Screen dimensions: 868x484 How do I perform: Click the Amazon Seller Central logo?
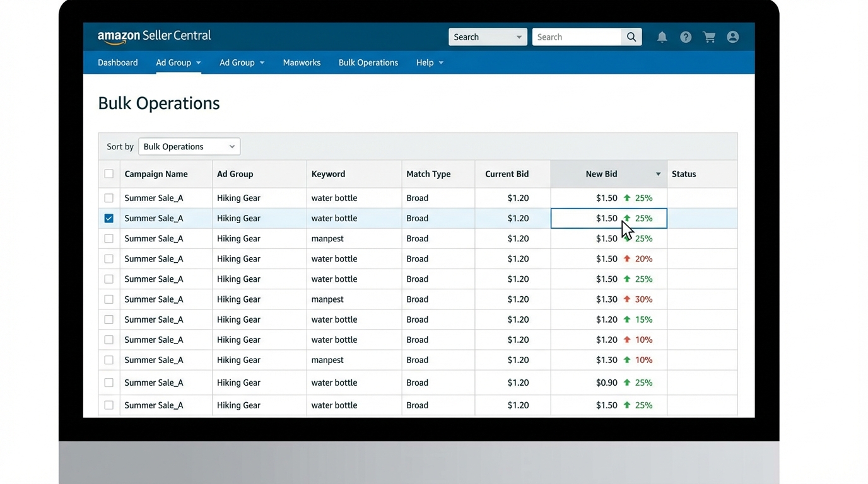click(x=154, y=37)
